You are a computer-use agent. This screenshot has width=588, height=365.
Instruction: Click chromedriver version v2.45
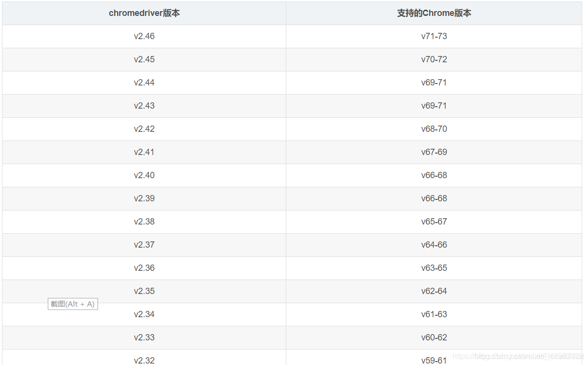(144, 59)
